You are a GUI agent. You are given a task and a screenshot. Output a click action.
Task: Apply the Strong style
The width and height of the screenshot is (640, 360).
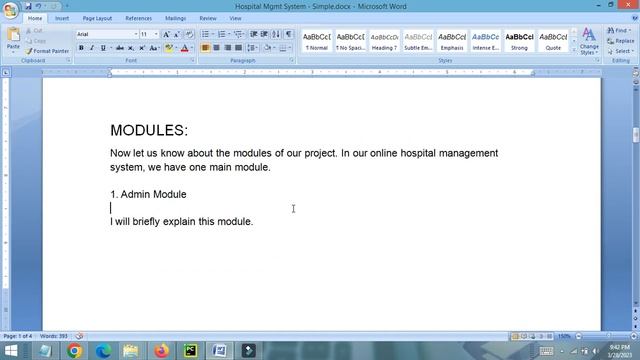[x=519, y=41]
